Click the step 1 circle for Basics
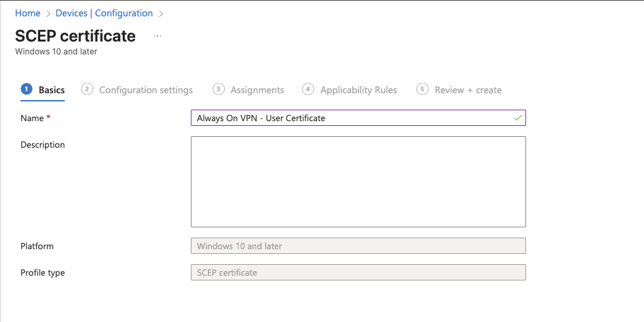The image size is (644, 322). coord(27,89)
